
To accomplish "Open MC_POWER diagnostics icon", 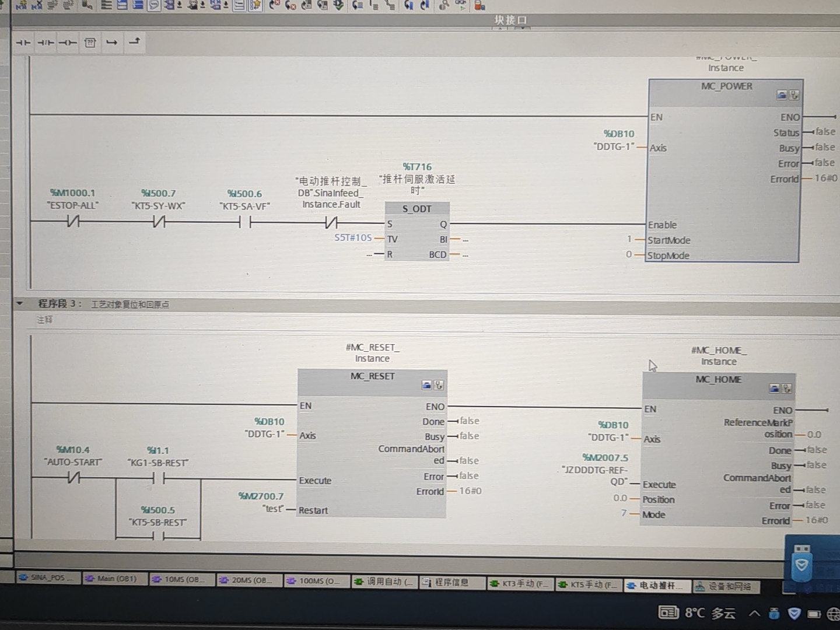I will [x=794, y=94].
